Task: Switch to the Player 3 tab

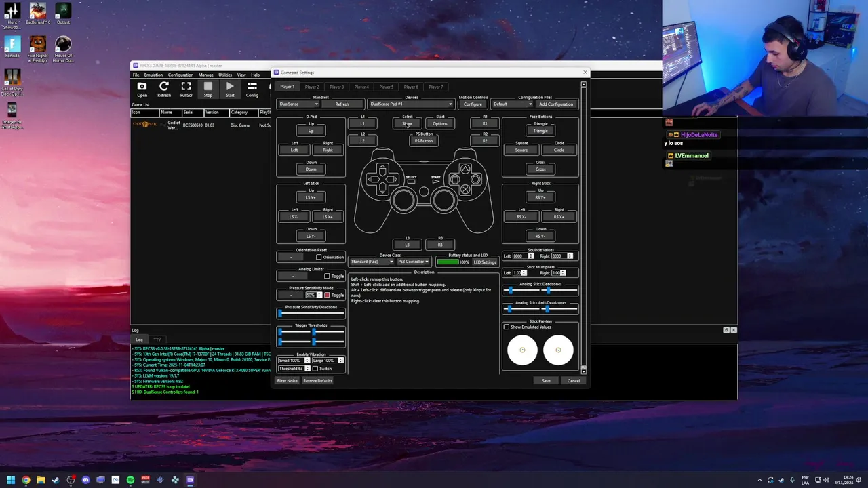Action: [337, 87]
